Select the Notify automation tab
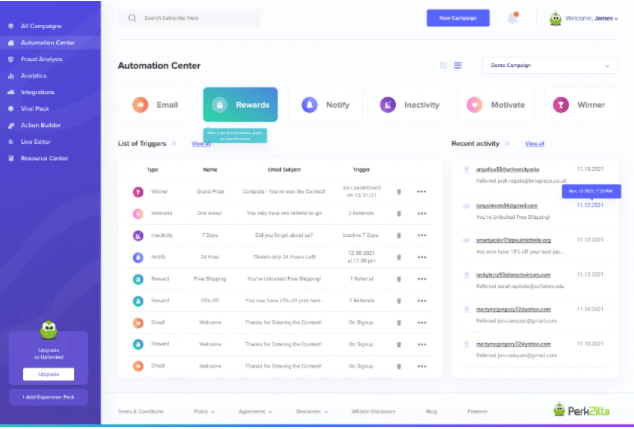Viewport: 634px width, 429px height. [325, 105]
